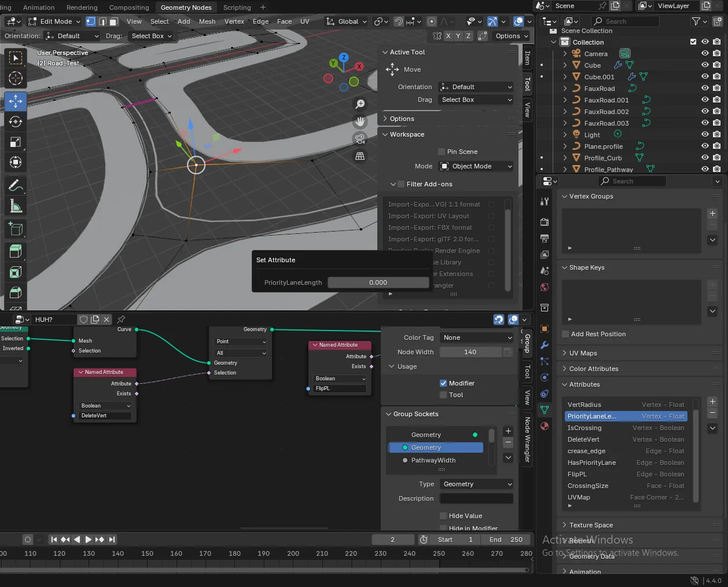Select the Move tool in toolbar
The width and height of the screenshot is (728, 587).
click(x=16, y=101)
